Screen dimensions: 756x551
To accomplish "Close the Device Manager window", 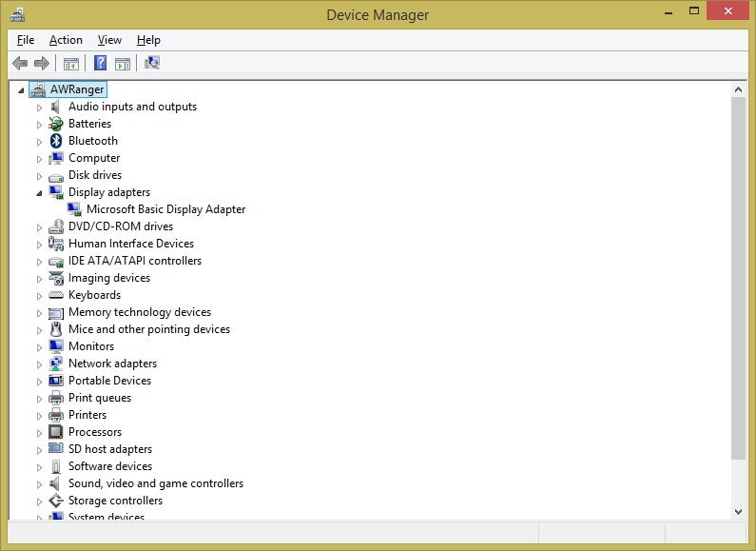I will point(728,10).
